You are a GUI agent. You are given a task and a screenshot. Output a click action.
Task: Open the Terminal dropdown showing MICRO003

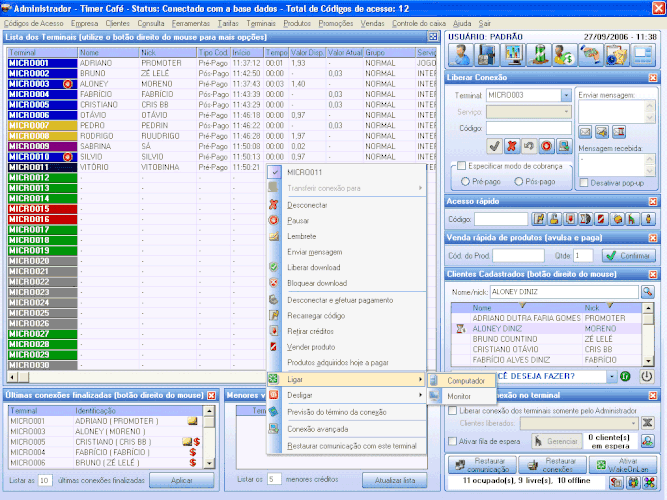point(566,95)
